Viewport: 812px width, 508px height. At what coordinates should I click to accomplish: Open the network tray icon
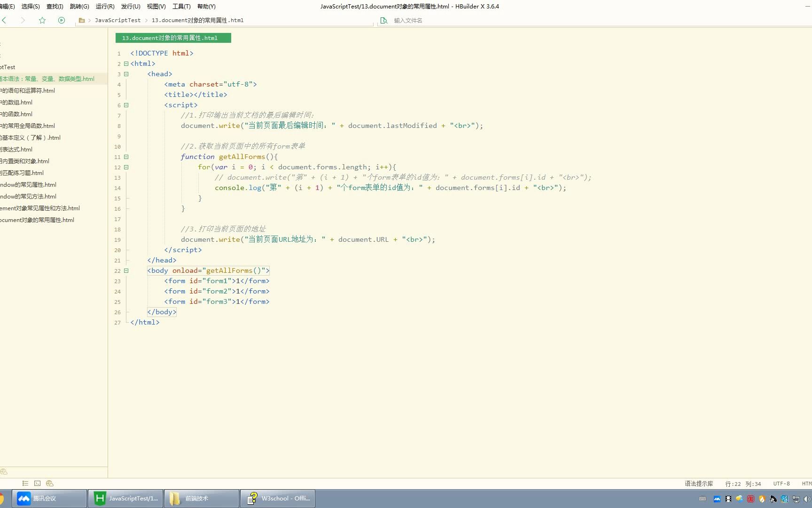tap(796, 499)
